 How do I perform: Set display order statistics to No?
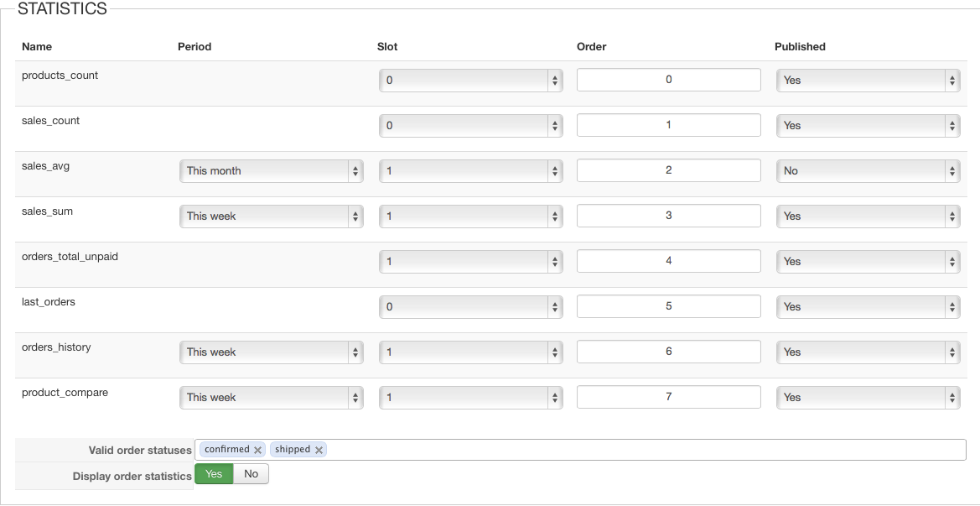(x=251, y=474)
